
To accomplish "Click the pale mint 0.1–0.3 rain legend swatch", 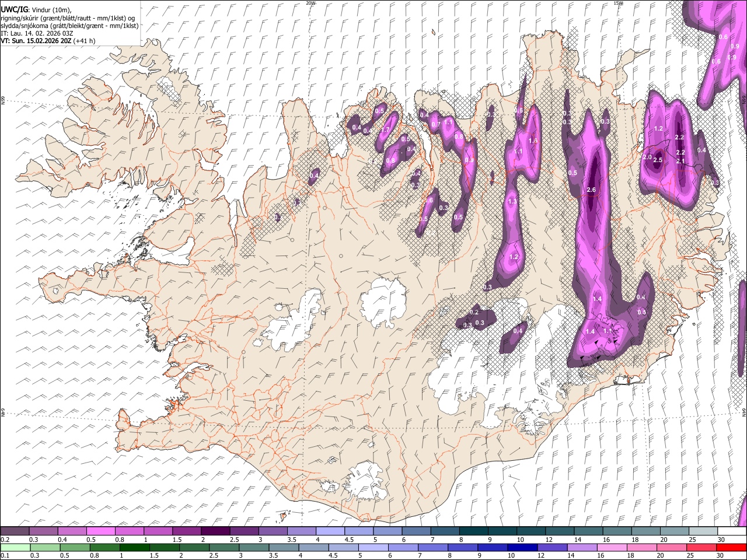I will tap(16, 547).
